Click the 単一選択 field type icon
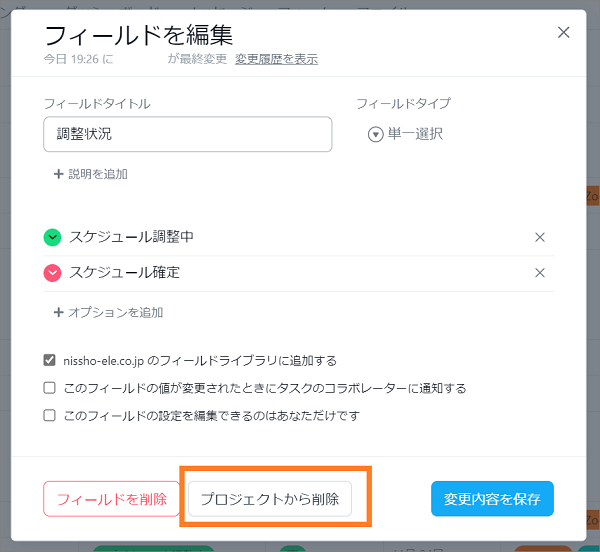Image resolution: width=600 pixels, height=552 pixels. 375,134
